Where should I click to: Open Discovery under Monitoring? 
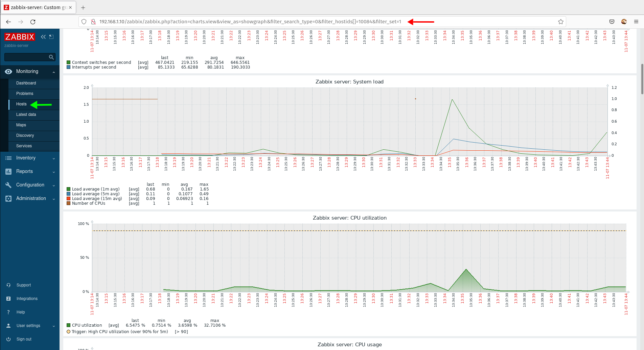[x=25, y=135]
